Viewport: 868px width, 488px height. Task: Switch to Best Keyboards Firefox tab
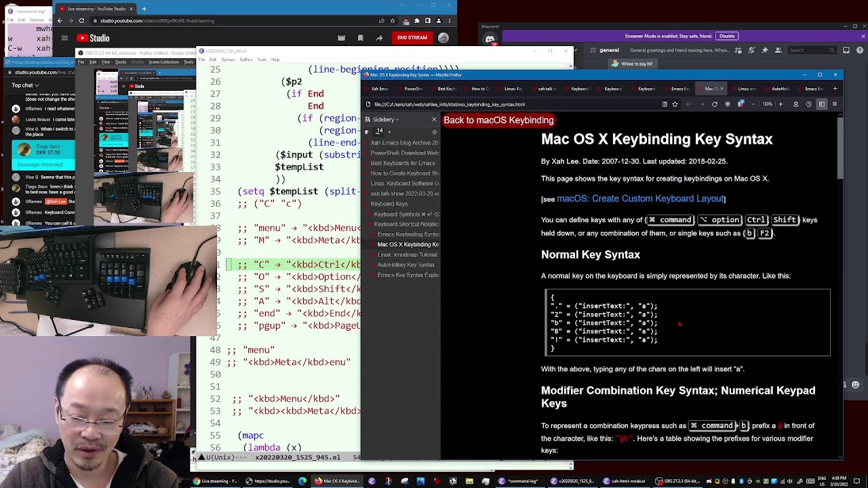[x=446, y=89]
